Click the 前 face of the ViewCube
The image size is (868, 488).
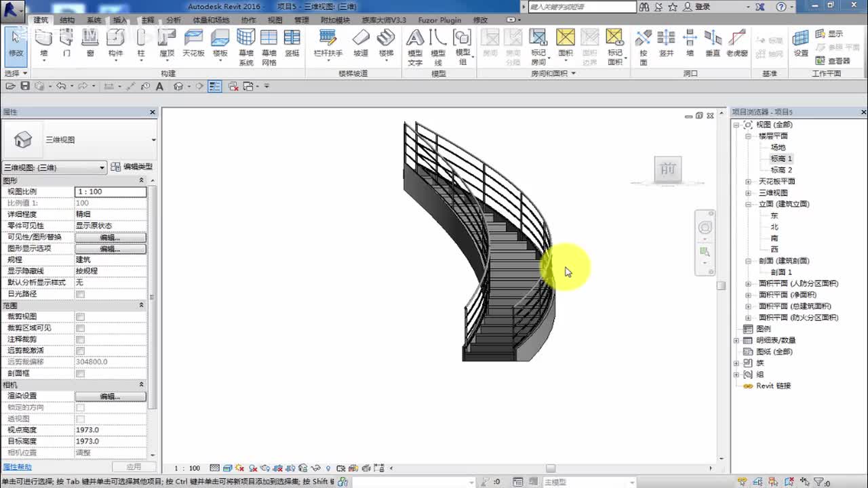pos(667,169)
